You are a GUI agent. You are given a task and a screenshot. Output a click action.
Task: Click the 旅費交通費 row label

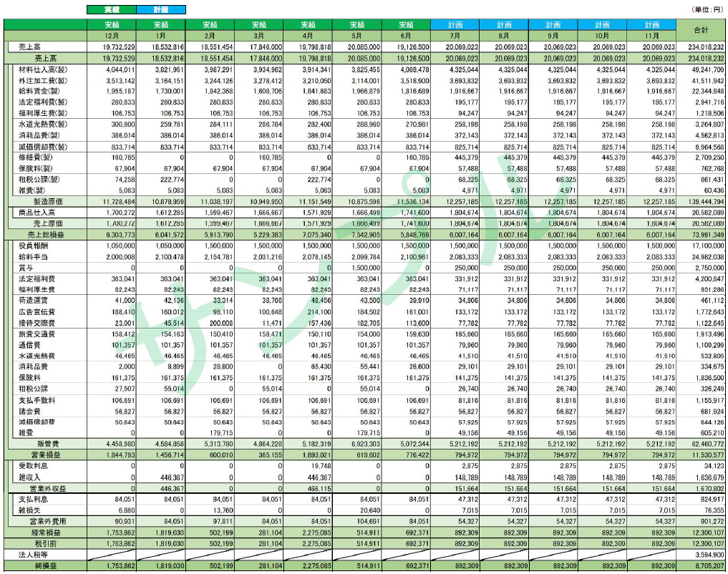(x=37, y=334)
